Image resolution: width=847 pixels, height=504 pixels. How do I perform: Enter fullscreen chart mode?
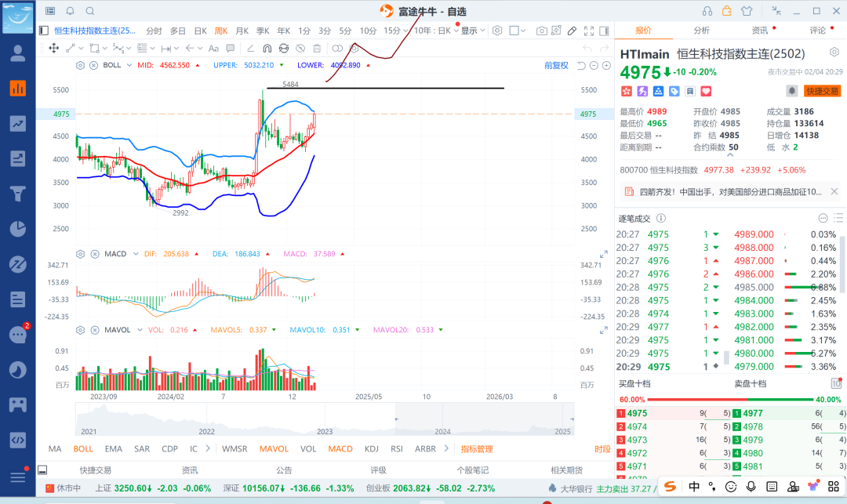click(589, 31)
